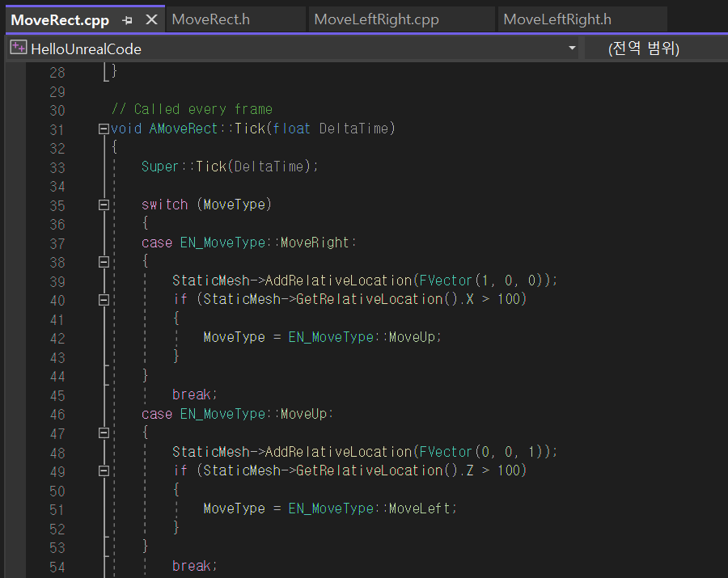Click the 'Called every frame' comment
The height and width of the screenshot is (578, 728).
point(192,109)
